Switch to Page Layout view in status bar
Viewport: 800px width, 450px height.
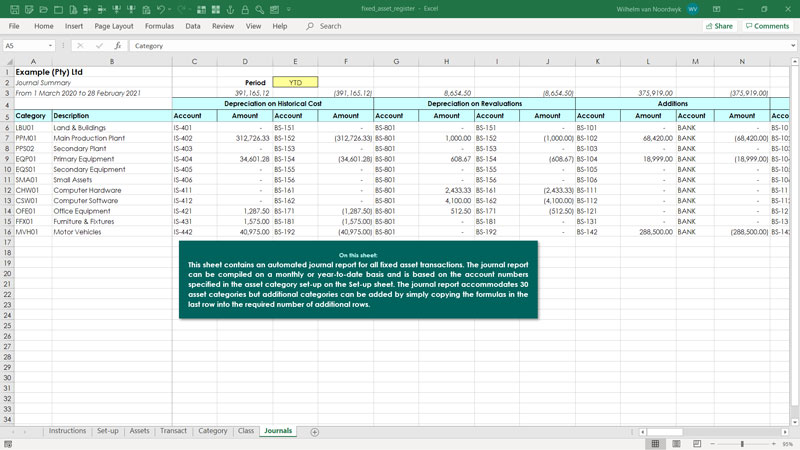tap(676, 444)
